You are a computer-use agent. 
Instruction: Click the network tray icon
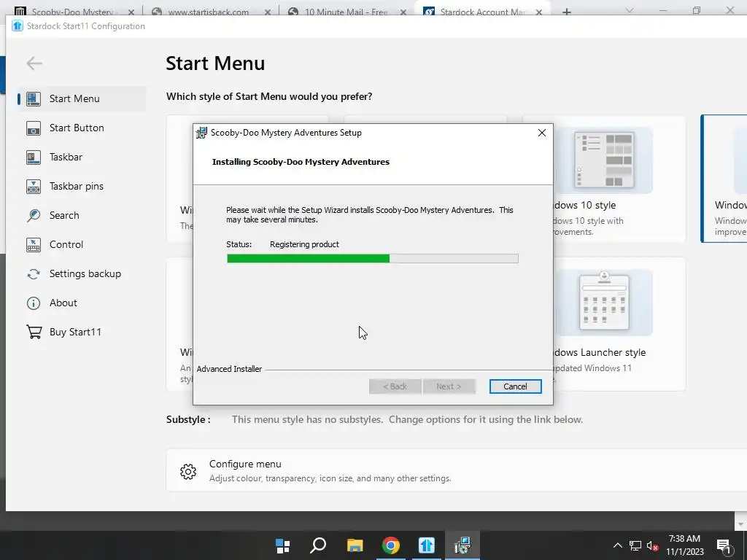(635, 545)
